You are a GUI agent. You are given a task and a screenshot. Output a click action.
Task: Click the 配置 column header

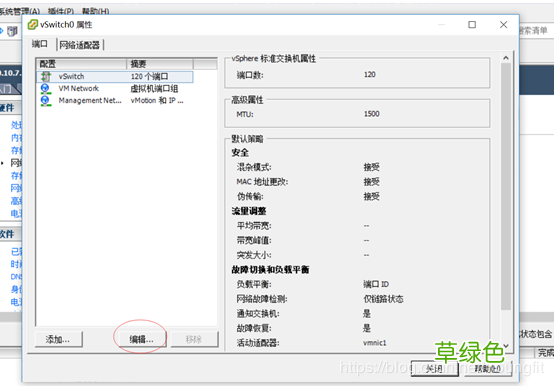coord(81,64)
